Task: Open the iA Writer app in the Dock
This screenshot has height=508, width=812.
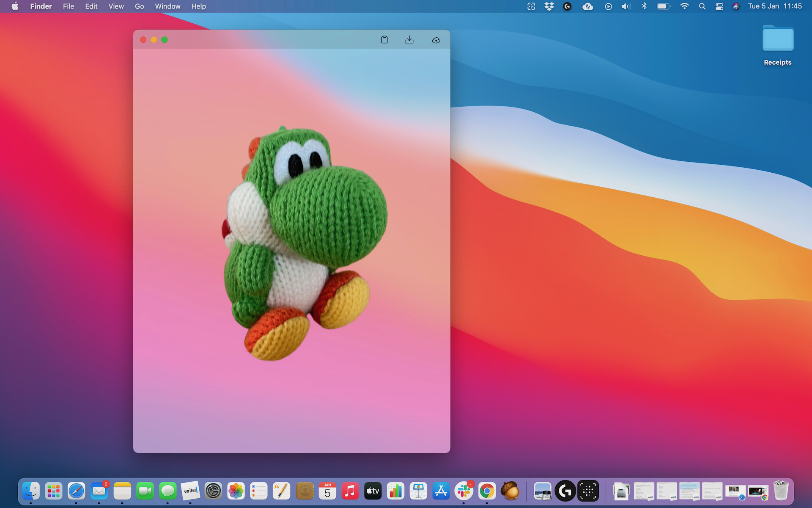Action: [x=190, y=491]
